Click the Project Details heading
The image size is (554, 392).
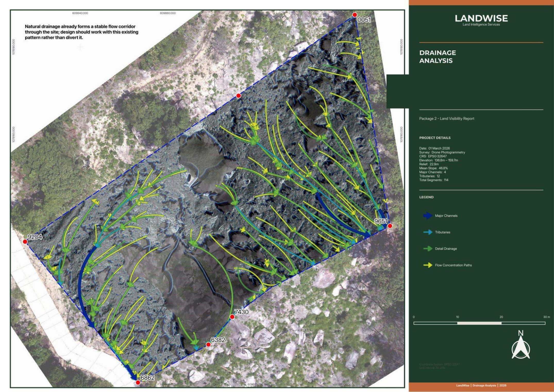click(435, 138)
